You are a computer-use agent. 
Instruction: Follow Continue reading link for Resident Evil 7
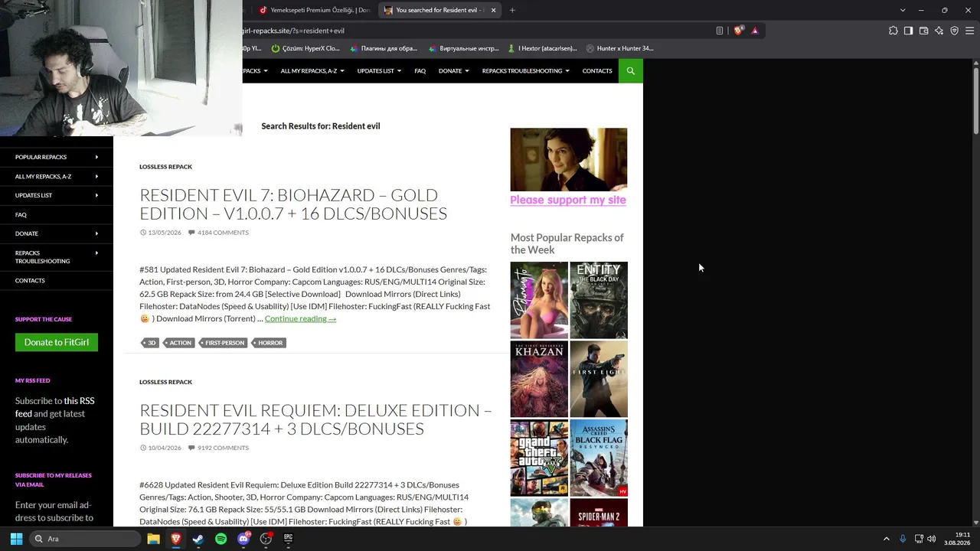pos(300,318)
